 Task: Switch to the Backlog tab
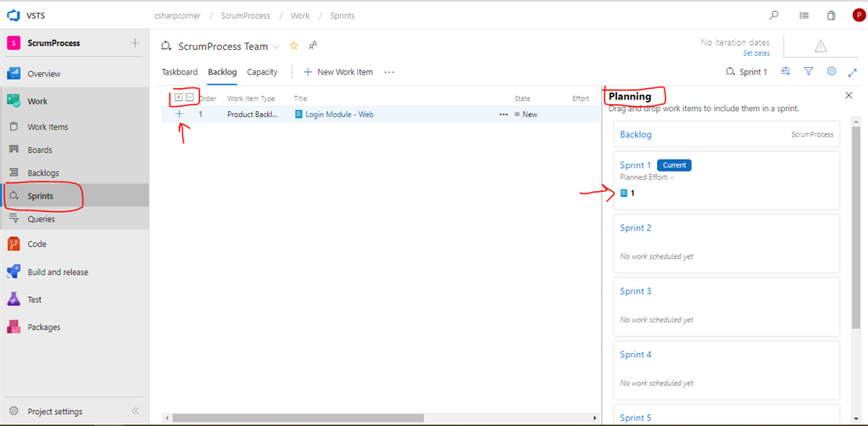[223, 72]
